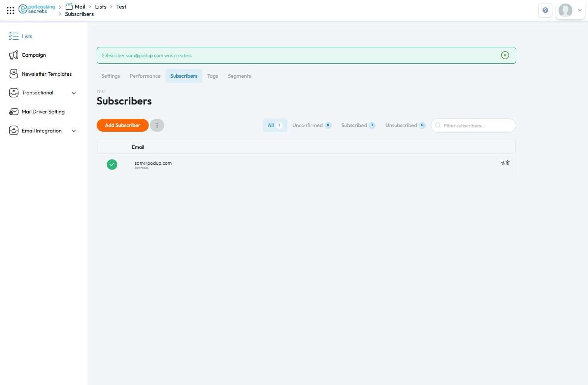Go to Mail in the breadcrumb
This screenshot has height=385, width=588.
pyautogui.click(x=76, y=7)
